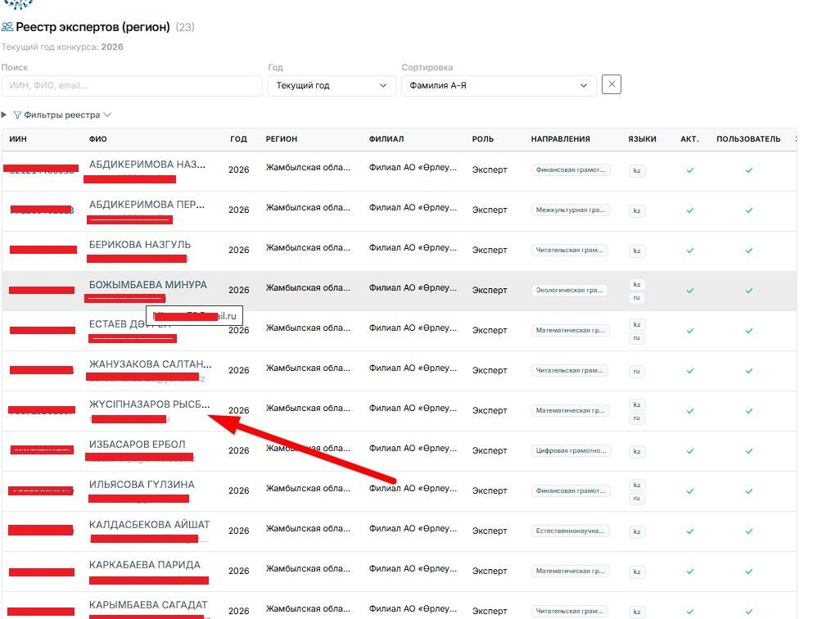The width and height of the screenshot is (840, 619).
Task: Click ПОЛЬЗОВАТЕЛЬ checkmark in АБДИКЕРИМОВА ПЕР... row
Action: [749, 210]
